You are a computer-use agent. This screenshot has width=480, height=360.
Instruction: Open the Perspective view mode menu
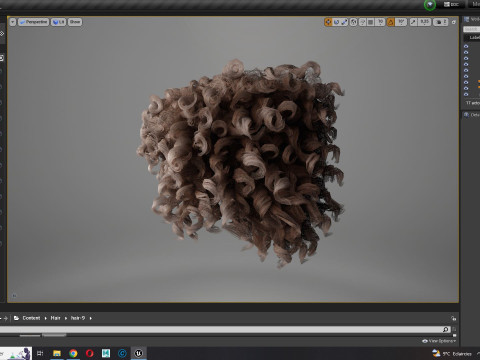coord(33,22)
